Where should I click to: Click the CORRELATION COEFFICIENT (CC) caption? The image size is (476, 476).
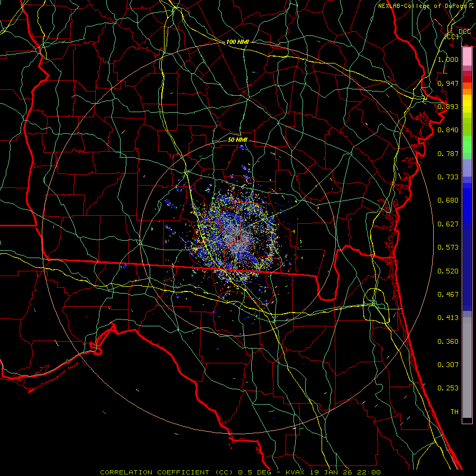[x=166, y=472]
